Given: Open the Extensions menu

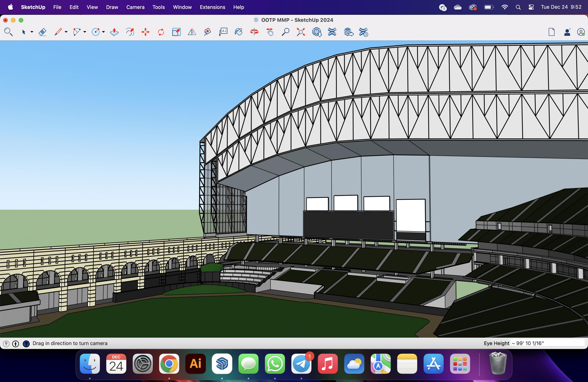Looking at the screenshot, I should coord(212,7).
